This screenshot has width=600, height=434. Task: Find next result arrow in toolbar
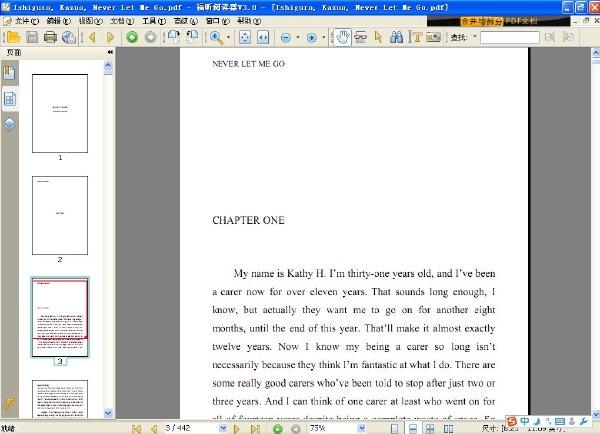pos(569,37)
